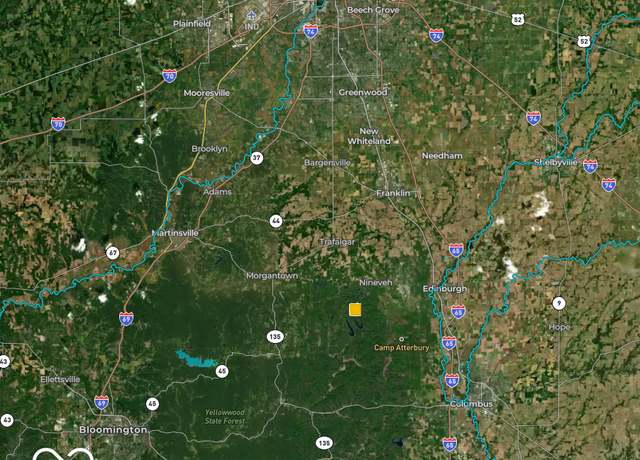Click the white logo at bottom-left corner
This screenshot has width=640, height=460.
pos(63,454)
